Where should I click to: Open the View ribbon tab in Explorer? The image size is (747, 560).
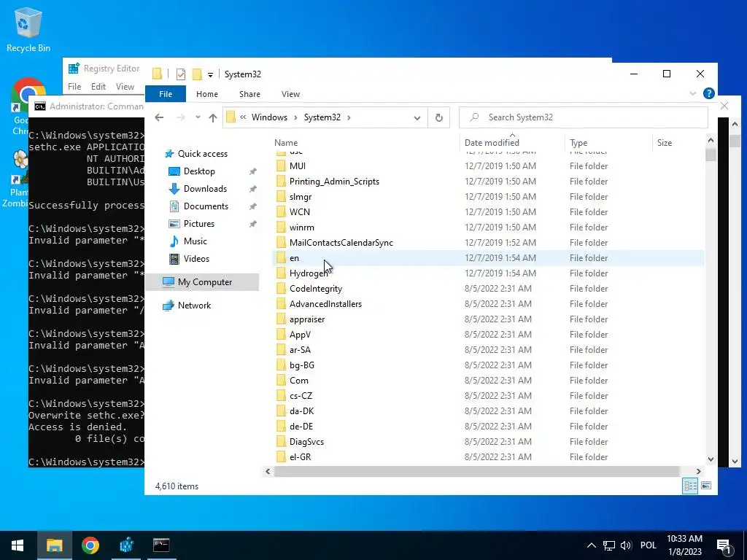(290, 94)
